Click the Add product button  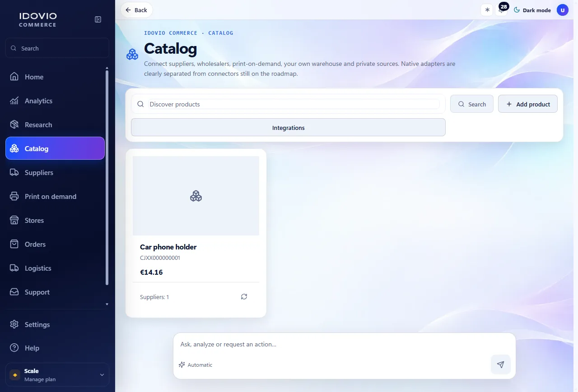tap(527, 104)
